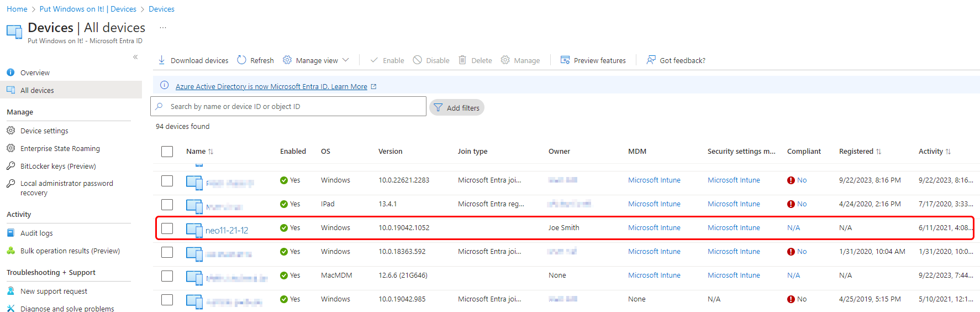Open Audit logs in Activity section
Viewport: 980px width, 312px height.
pyautogui.click(x=36, y=233)
